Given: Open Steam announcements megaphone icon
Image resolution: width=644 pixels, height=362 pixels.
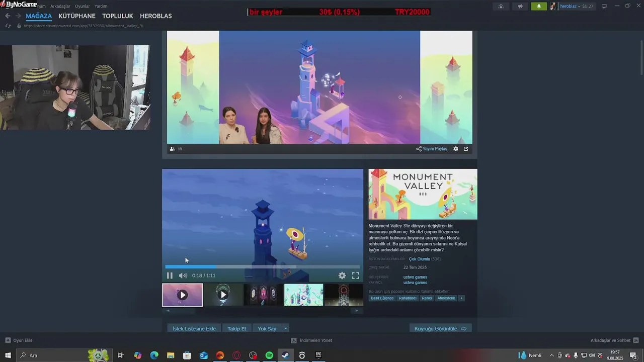Looking at the screenshot, I should (520, 6).
